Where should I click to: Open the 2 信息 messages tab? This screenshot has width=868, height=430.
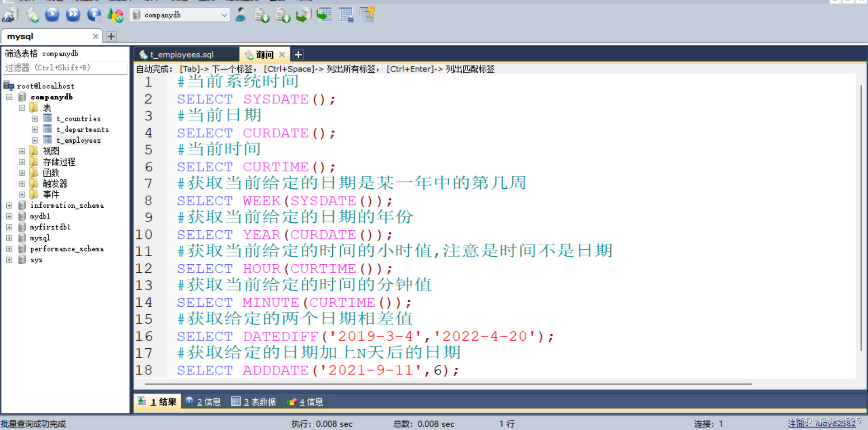point(203,402)
